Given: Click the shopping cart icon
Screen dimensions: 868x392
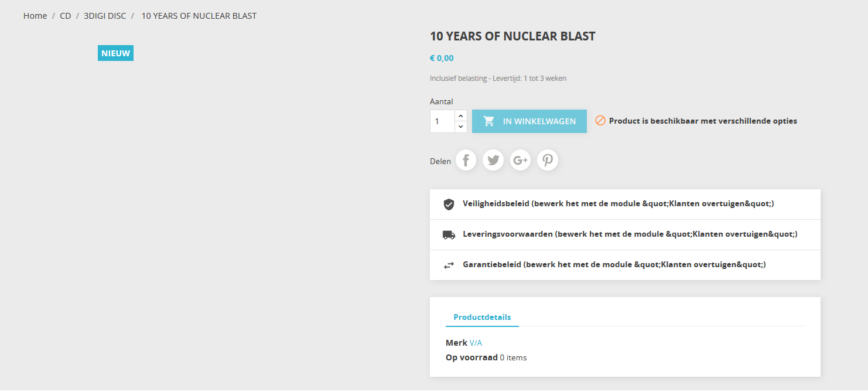Looking at the screenshot, I should [489, 121].
